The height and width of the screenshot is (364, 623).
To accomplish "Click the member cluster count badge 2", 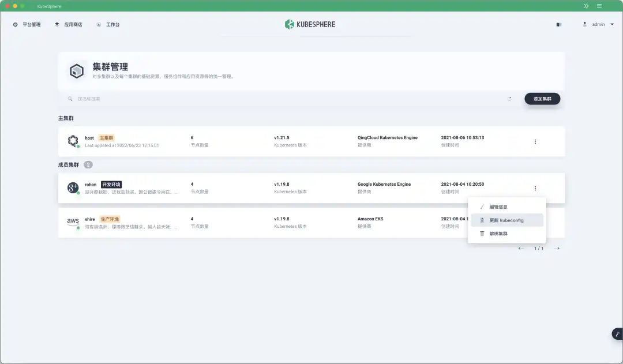I will (88, 164).
